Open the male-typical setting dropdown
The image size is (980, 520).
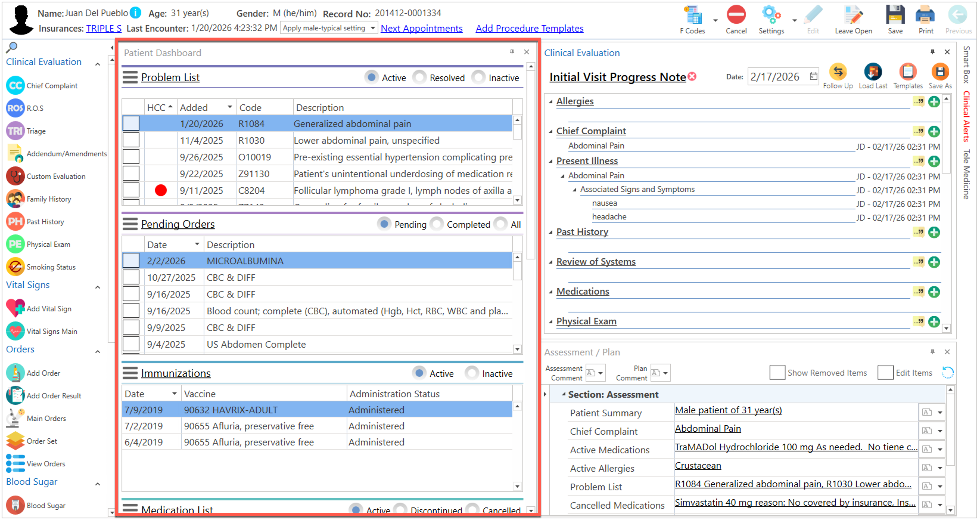click(373, 28)
